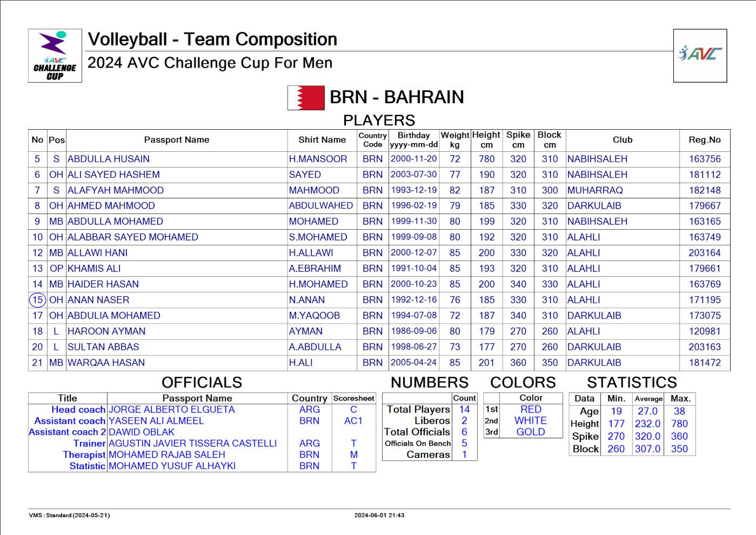
Task: Click registration number 181472
Action: (x=705, y=363)
